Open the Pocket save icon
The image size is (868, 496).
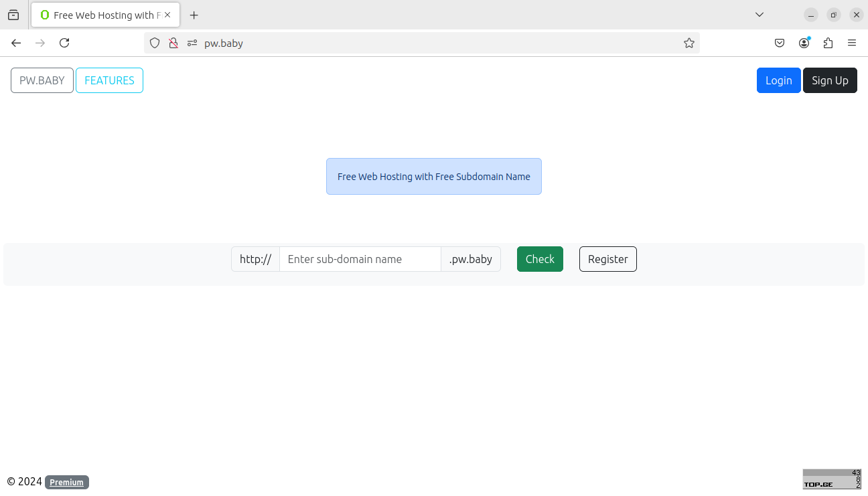point(780,43)
